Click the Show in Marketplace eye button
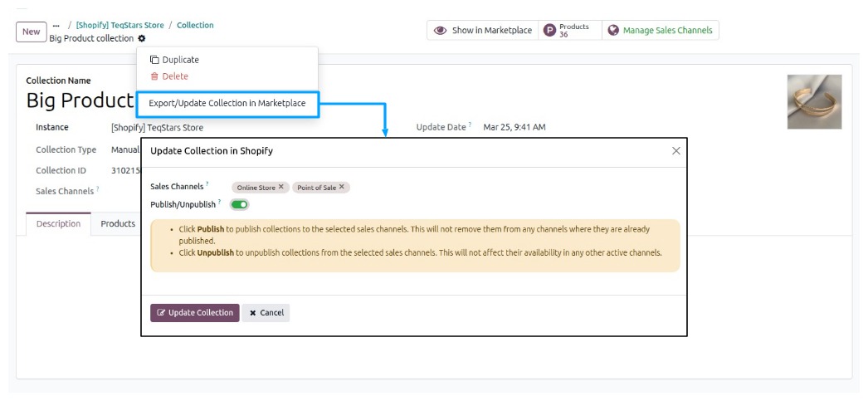This screenshot has width=868, height=401. click(x=483, y=31)
